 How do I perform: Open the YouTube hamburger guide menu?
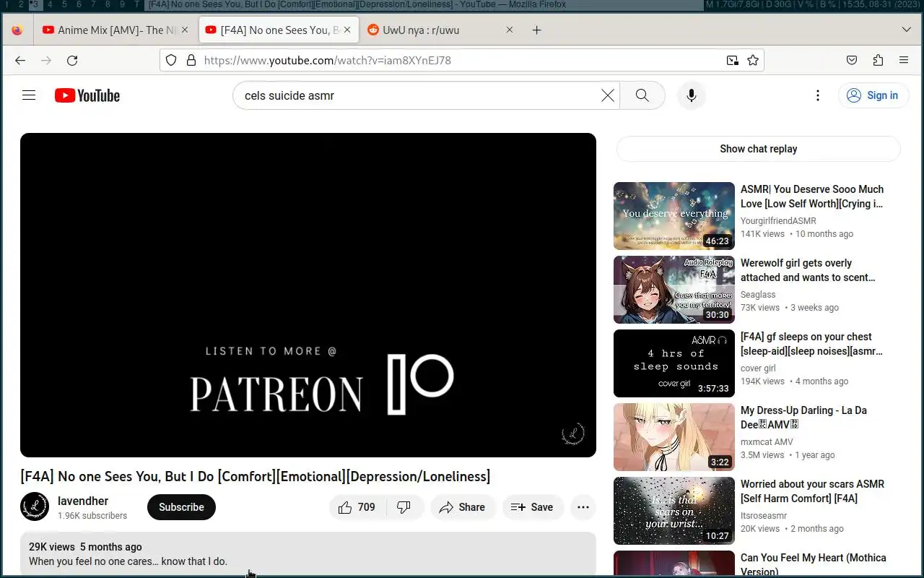tap(29, 95)
